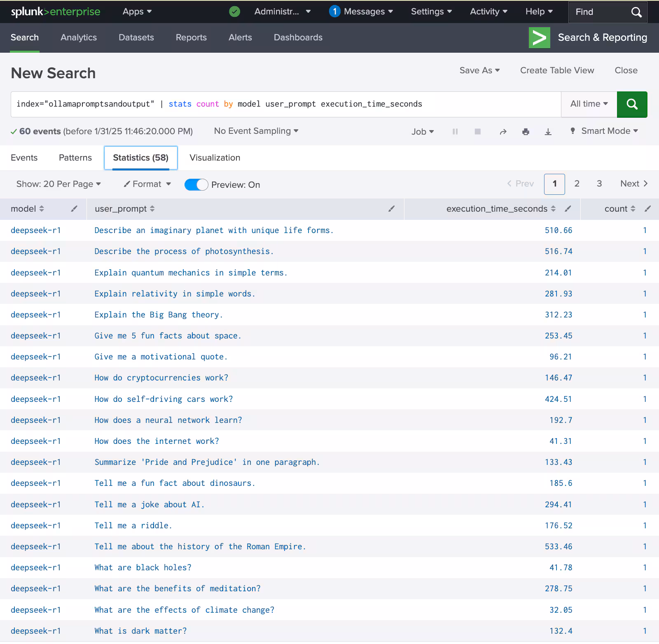Click the pause job icon
The image size is (659, 644).
click(455, 132)
